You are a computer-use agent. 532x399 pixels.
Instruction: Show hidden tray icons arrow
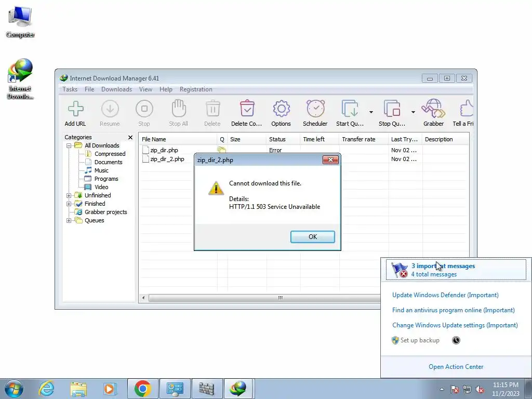[442, 389]
